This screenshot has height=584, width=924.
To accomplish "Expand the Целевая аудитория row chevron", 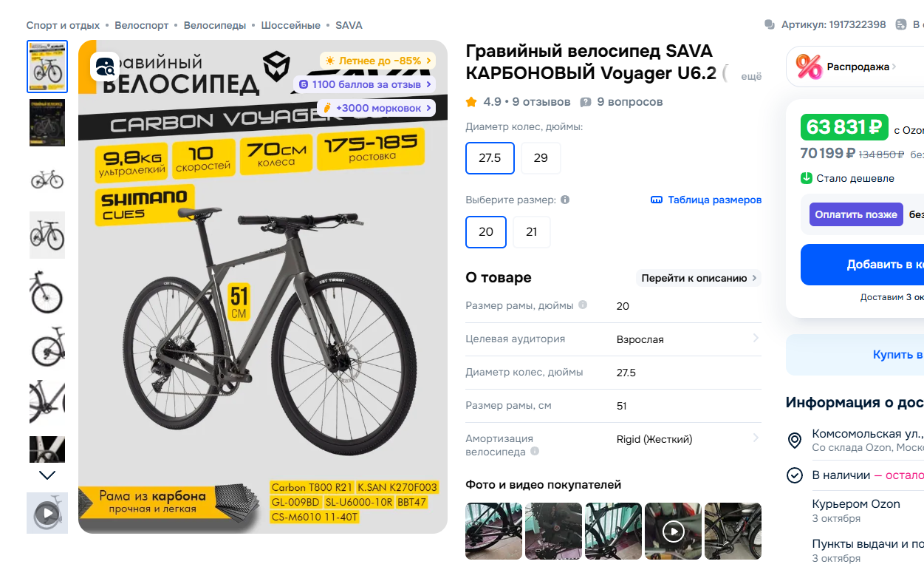I will (756, 339).
